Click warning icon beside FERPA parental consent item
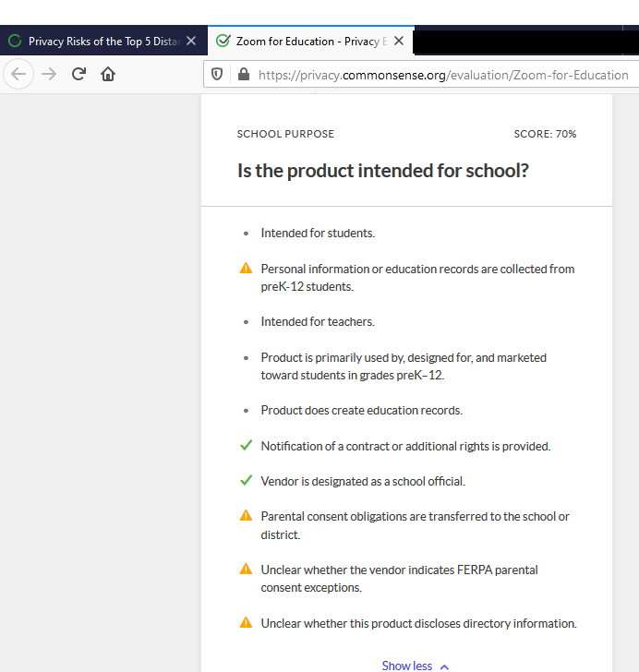Image resolution: width=639 pixels, height=672 pixels. pyautogui.click(x=246, y=570)
